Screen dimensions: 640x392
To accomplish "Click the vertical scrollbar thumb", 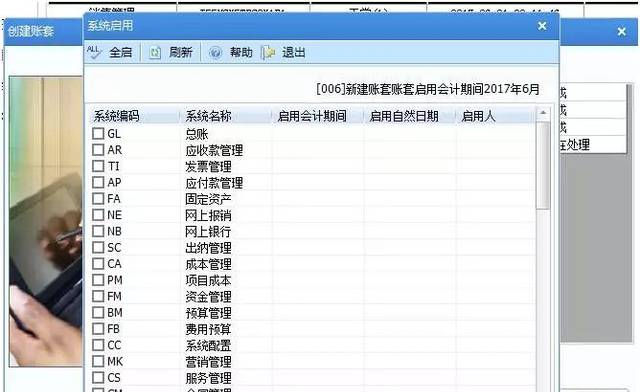I will coord(543,165).
